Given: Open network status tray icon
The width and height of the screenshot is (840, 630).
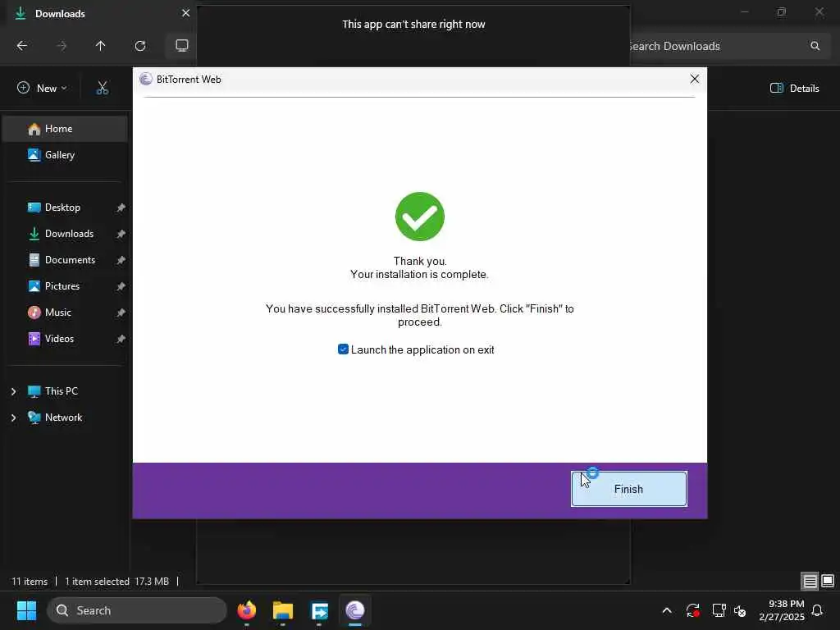Looking at the screenshot, I should (719, 610).
